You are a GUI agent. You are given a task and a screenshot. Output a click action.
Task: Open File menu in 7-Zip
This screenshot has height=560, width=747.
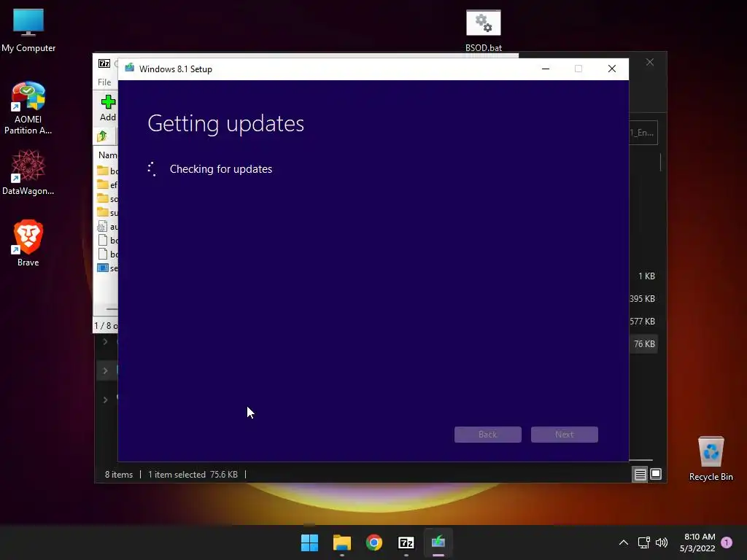(104, 82)
